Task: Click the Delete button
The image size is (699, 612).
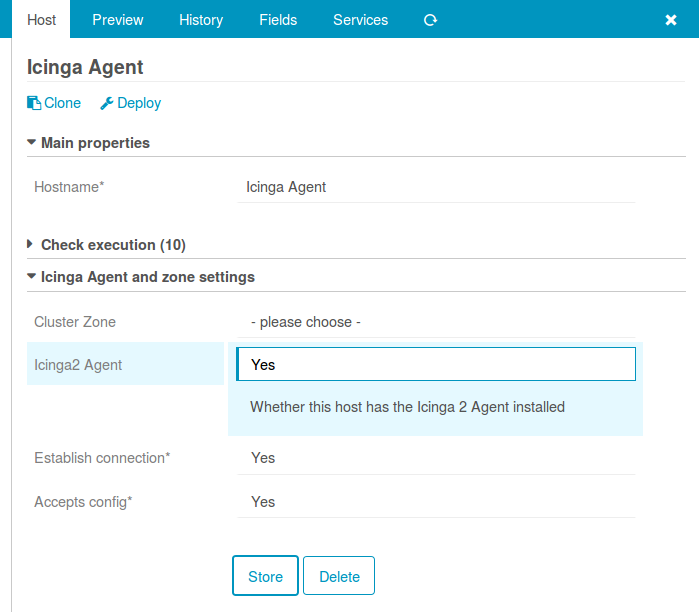Action: 339,576
